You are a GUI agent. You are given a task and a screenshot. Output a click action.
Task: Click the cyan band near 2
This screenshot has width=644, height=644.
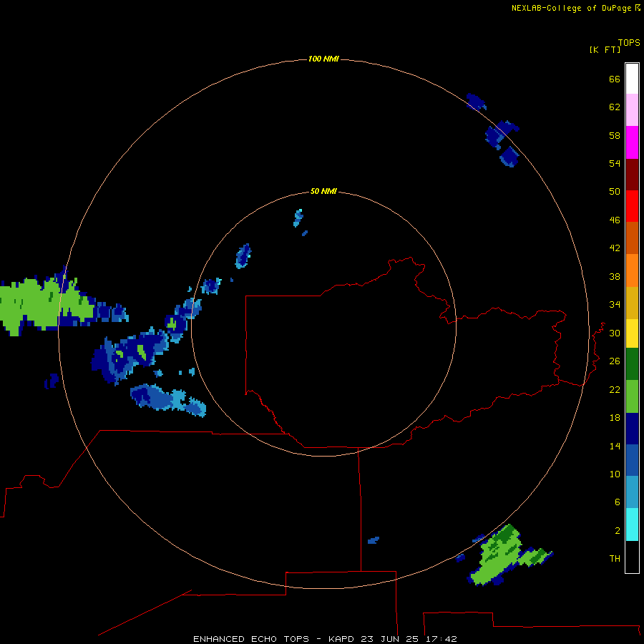coord(632,525)
